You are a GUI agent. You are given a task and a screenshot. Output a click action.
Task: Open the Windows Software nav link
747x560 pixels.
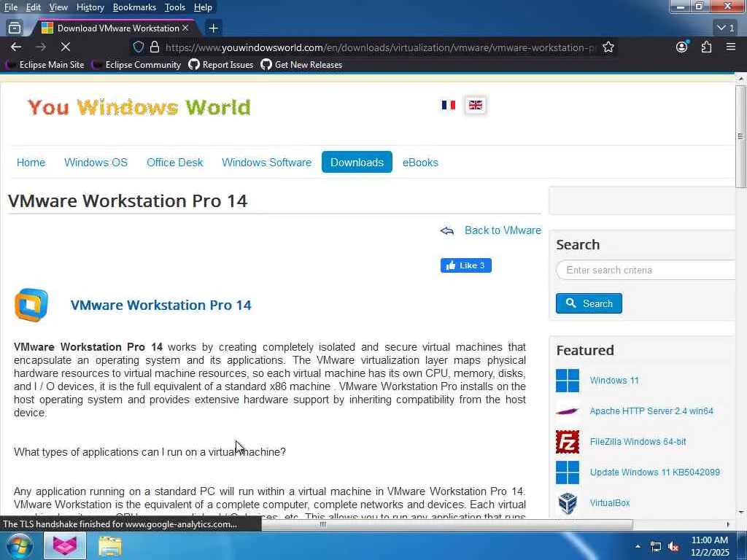pyautogui.click(x=266, y=163)
